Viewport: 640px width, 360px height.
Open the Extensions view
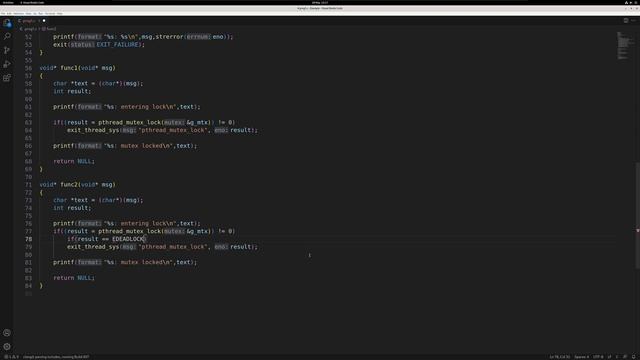tap(7, 78)
